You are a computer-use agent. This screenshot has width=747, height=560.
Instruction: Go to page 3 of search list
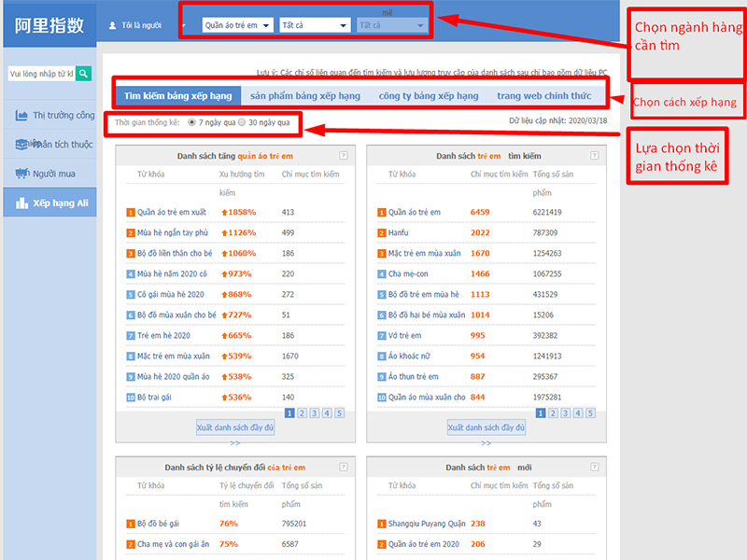pos(566,413)
